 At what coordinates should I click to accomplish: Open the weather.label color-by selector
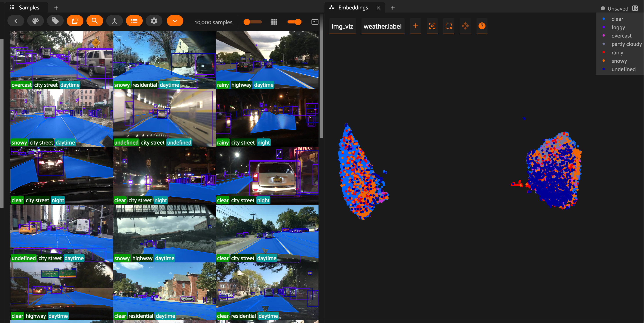383,26
